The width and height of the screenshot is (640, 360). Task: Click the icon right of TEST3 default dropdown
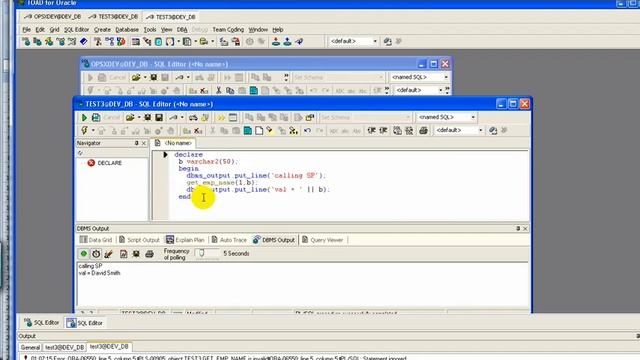[493, 131]
